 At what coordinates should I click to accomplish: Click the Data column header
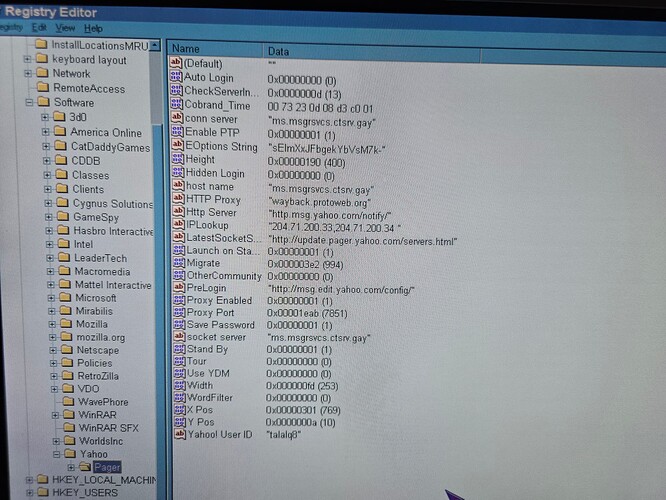coord(372,52)
